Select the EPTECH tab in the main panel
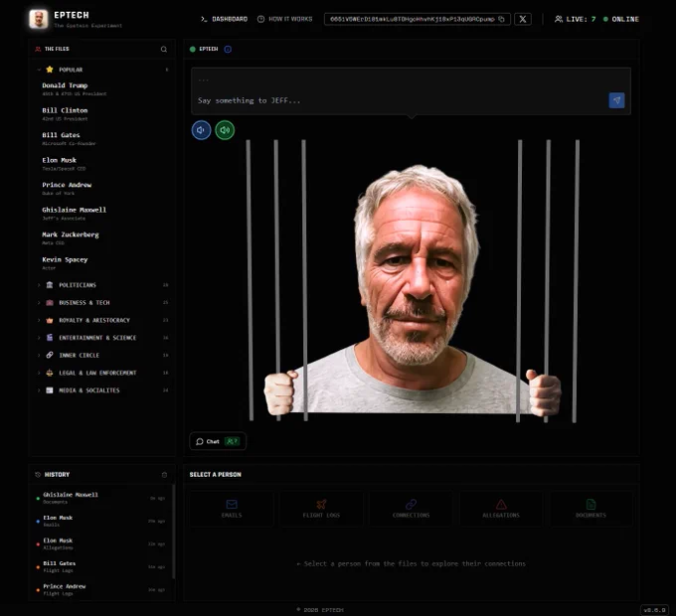Viewport: 676px width, 616px height. pyautogui.click(x=204, y=49)
